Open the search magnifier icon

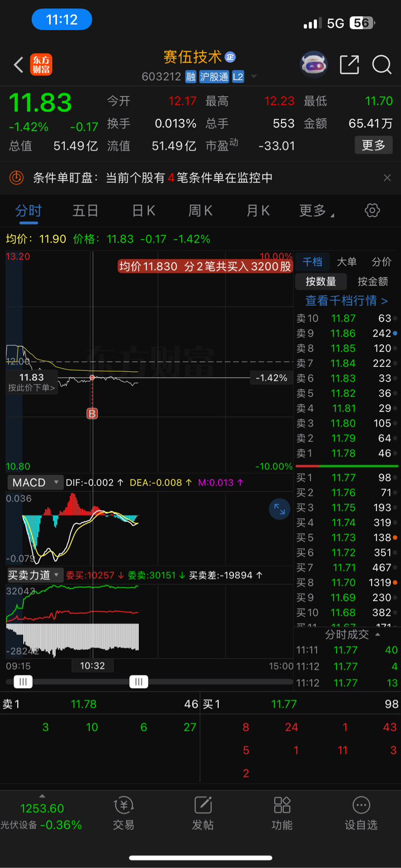click(x=382, y=65)
